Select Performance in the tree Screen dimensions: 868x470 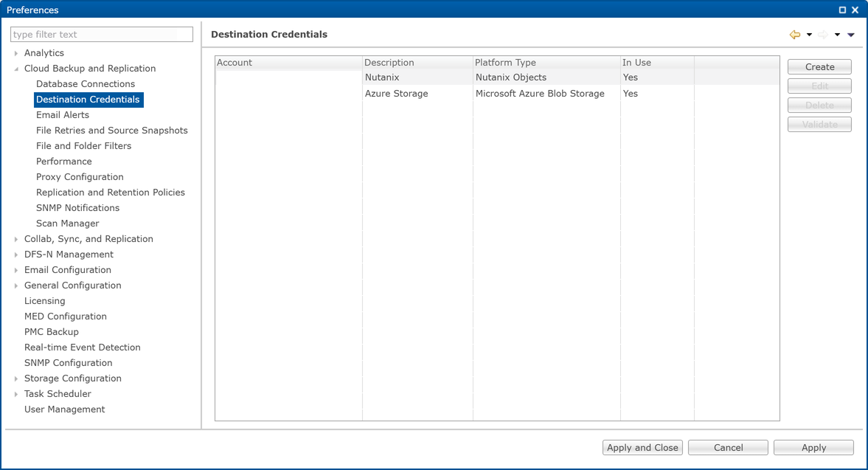[x=63, y=162]
